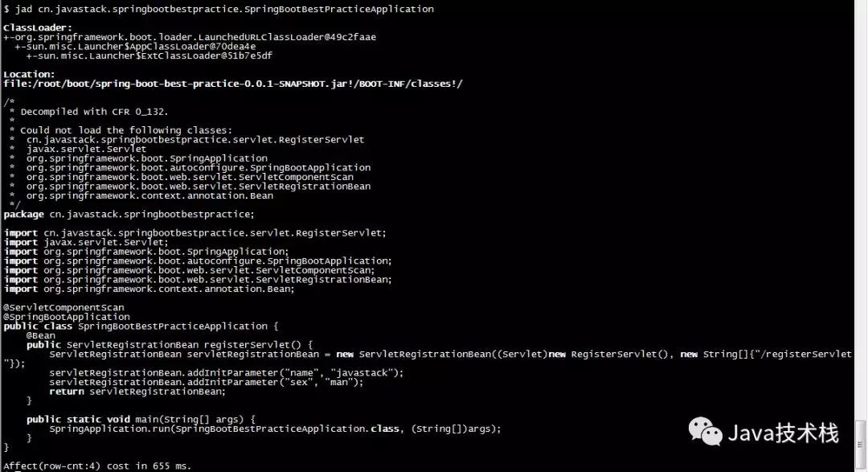Click the Java技术栈 watermark text
This screenshot has height=472, width=868.
coord(783,433)
